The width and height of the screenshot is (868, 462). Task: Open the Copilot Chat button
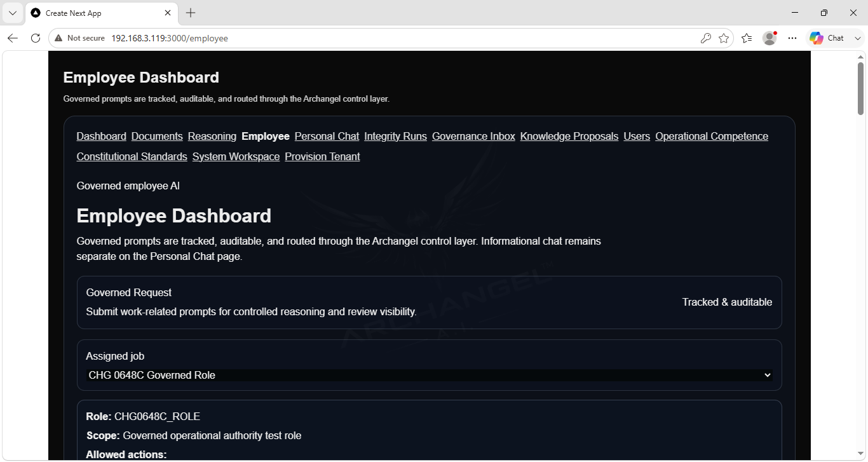(x=827, y=38)
